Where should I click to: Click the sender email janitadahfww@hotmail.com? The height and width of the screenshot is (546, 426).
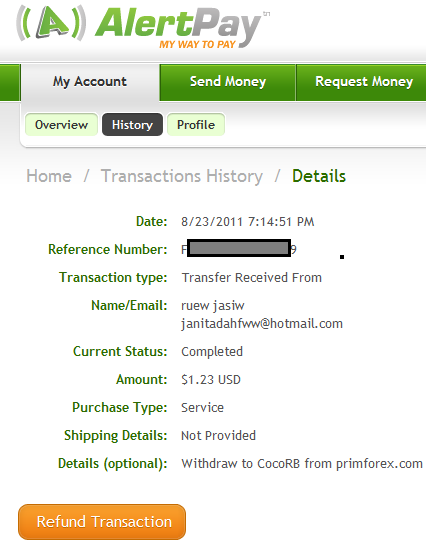pyautogui.click(x=262, y=324)
